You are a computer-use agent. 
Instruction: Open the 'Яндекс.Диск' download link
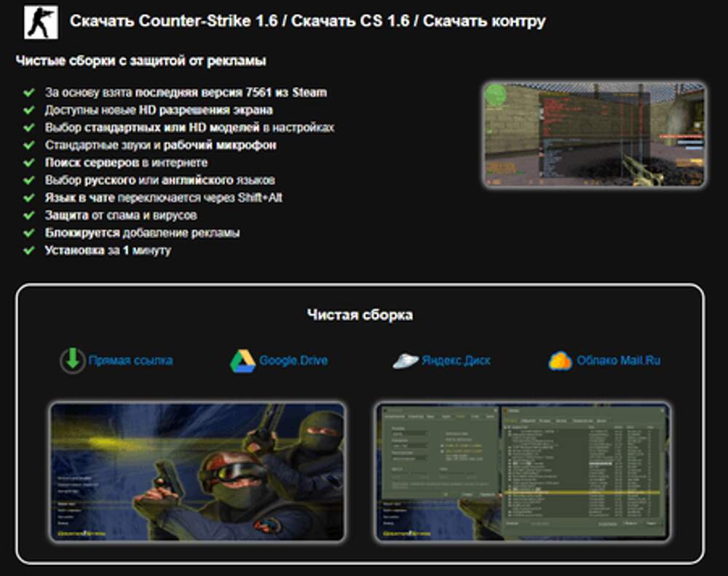tap(456, 360)
